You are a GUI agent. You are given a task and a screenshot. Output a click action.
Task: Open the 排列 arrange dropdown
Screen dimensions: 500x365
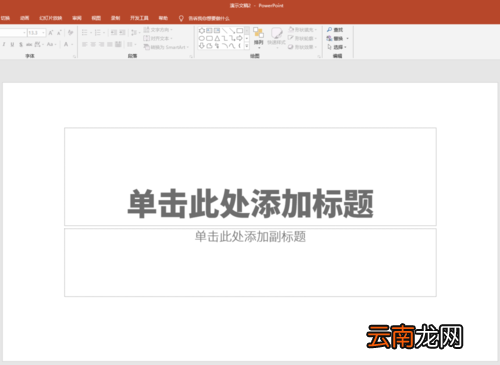[x=258, y=38]
